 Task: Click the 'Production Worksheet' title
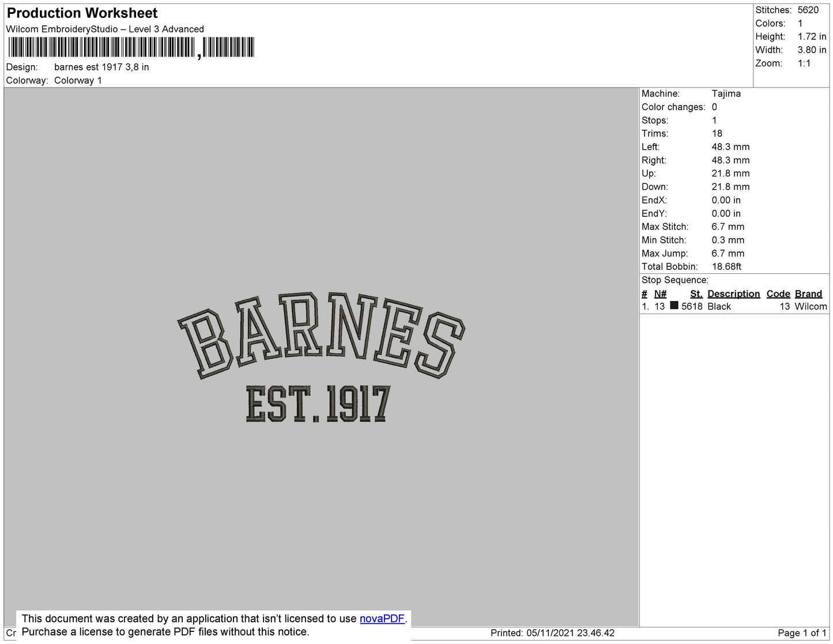82,13
